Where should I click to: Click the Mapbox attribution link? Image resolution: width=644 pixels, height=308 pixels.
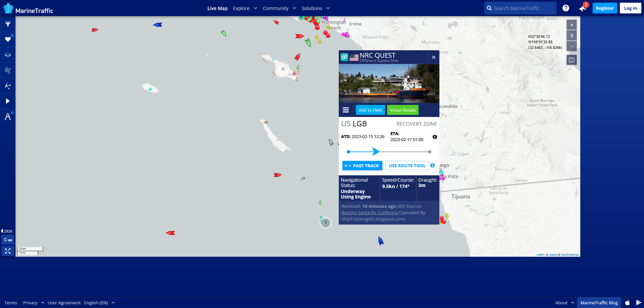[553, 255]
